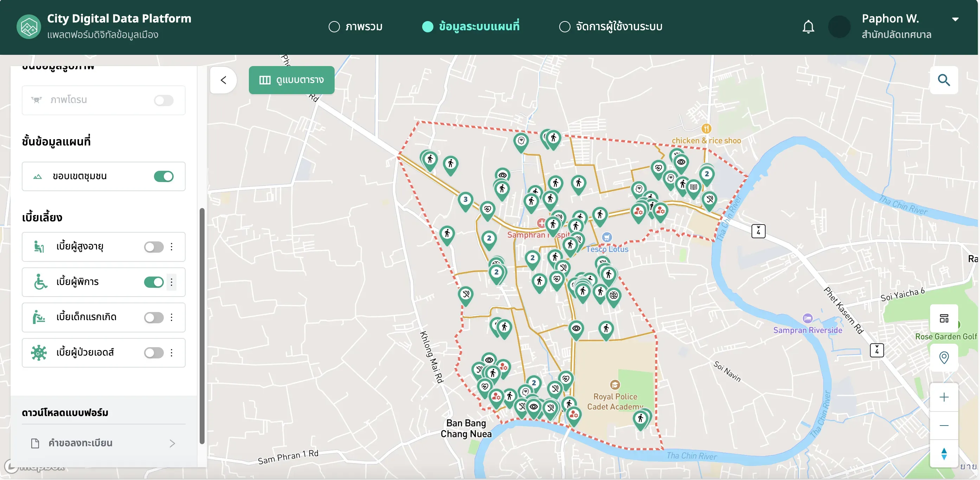This screenshot has height=480, width=980.
Task: Click the location pin map control
Action: [x=944, y=357]
